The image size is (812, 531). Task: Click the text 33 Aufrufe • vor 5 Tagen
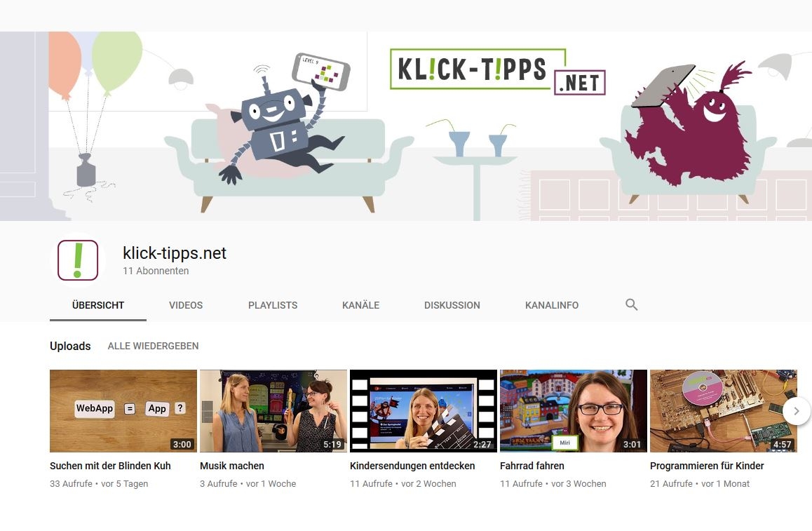tap(99, 483)
